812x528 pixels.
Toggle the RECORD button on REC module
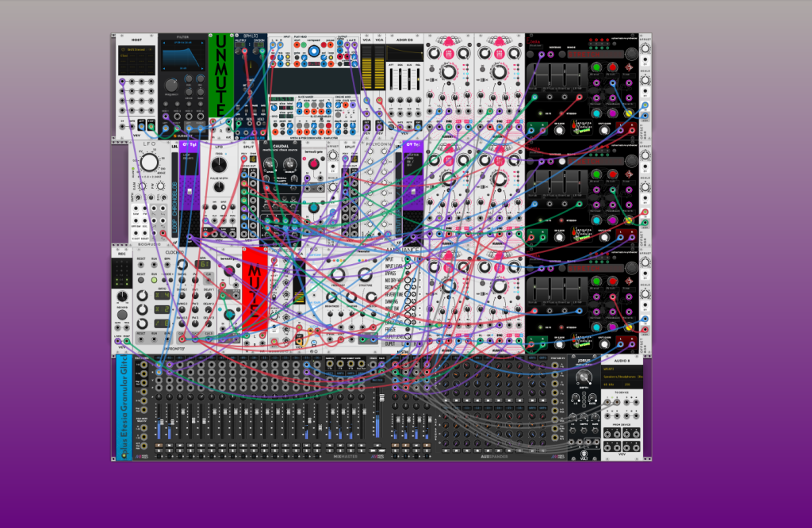pos(122,315)
